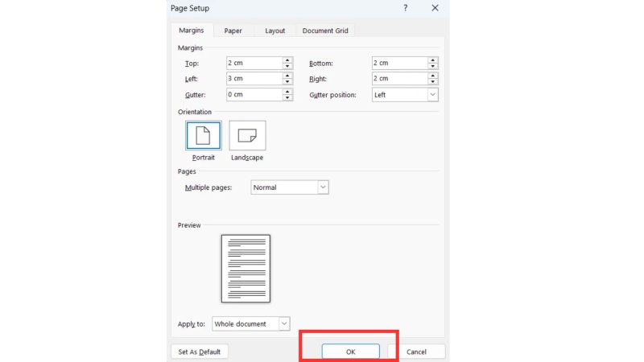644x362 pixels.
Task: Select Portrait orientation icon
Action: 204,135
